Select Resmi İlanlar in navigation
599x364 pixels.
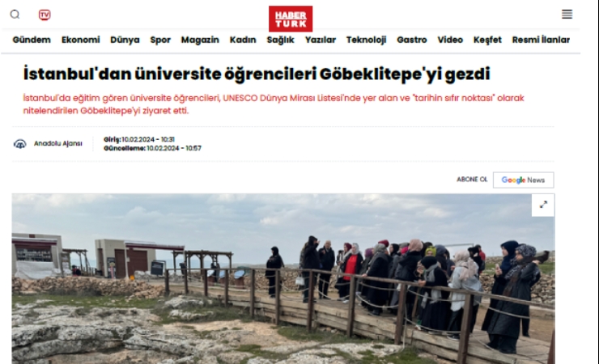point(541,40)
